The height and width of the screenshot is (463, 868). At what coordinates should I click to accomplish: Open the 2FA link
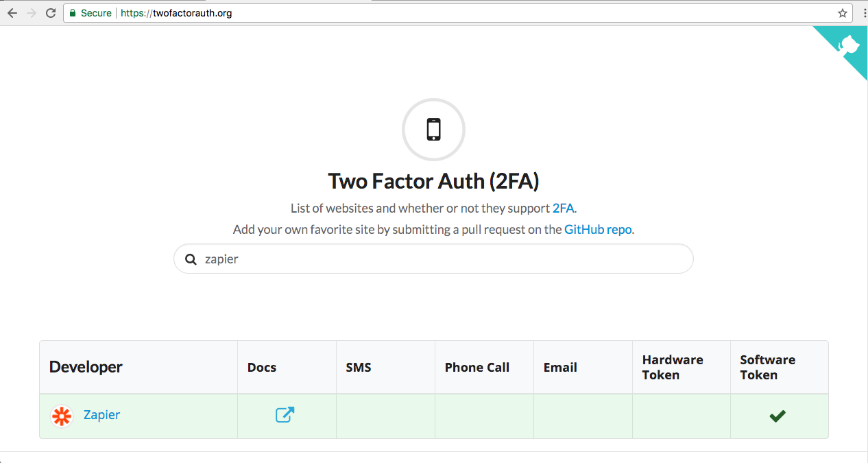pos(564,208)
